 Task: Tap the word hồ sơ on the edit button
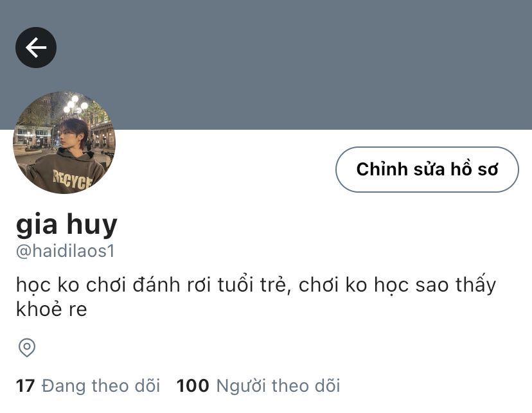tap(474, 169)
